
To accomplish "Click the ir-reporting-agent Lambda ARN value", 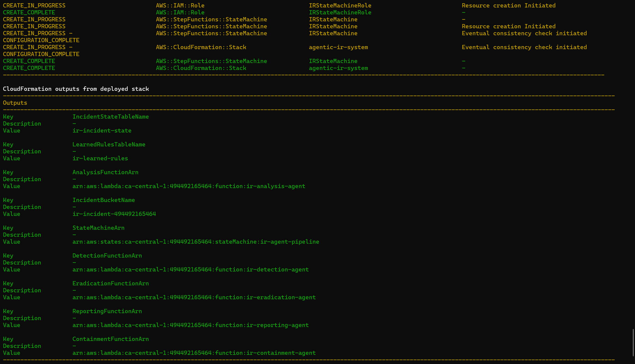I will (x=191, y=325).
